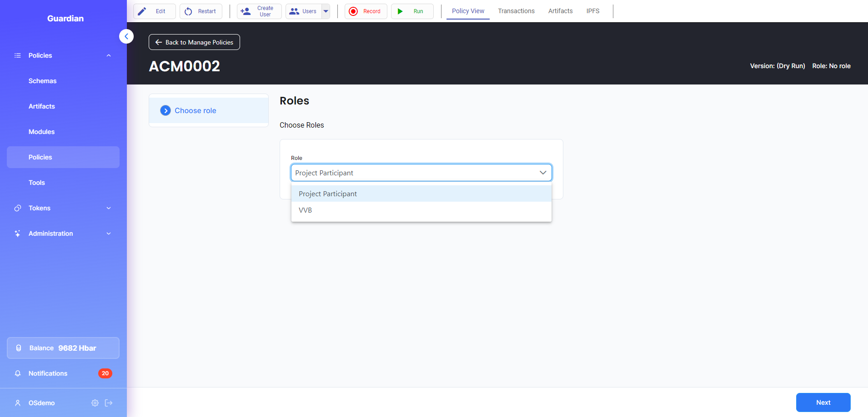Click the Restart circular arrow icon
Screen dimensions: 868x417
188,11
